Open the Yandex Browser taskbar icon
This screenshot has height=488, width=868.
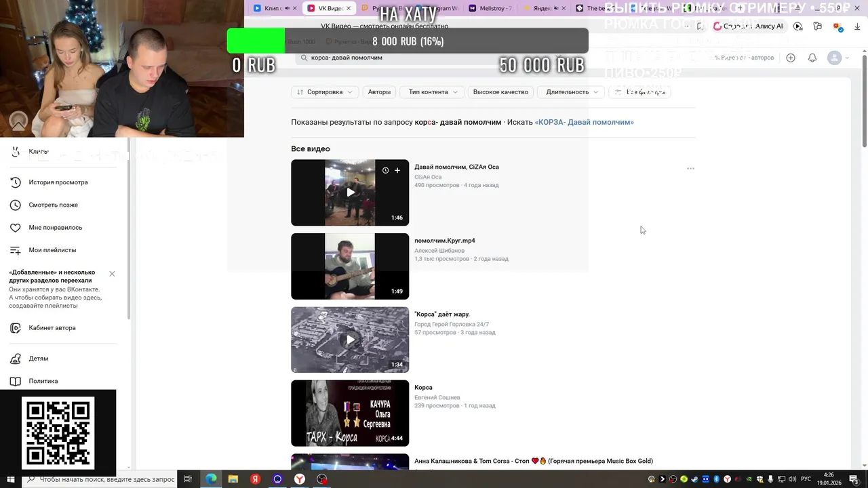pos(300,479)
